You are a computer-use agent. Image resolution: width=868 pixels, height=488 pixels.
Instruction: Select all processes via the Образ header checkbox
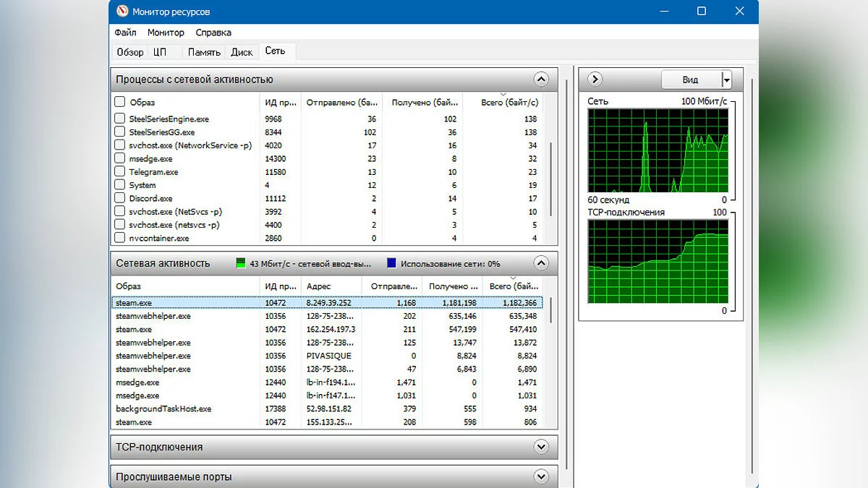coord(120,102)
